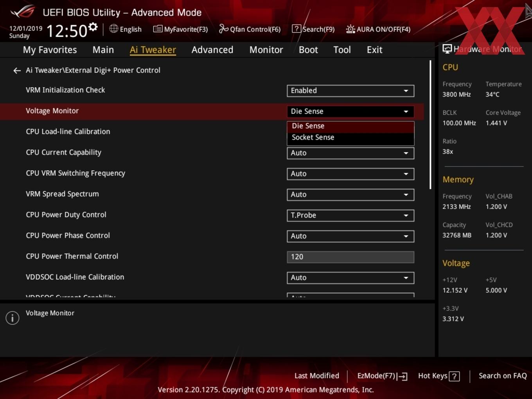
Task: Click the back arrow to Ai Tweaker
Action: (x=17, y=70)
